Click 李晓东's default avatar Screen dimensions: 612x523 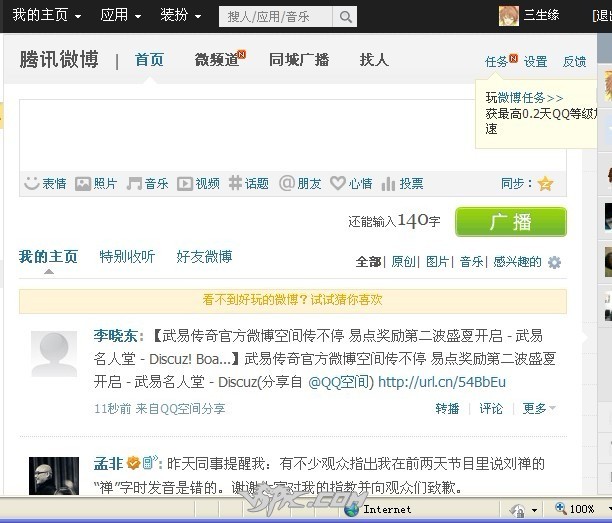(54, 354)
